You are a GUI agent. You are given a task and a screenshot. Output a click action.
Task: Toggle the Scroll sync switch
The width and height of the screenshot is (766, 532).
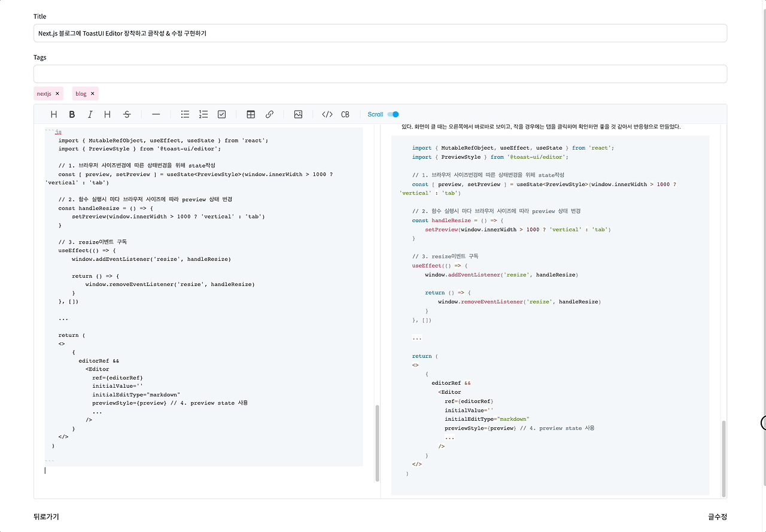(393, 114)
